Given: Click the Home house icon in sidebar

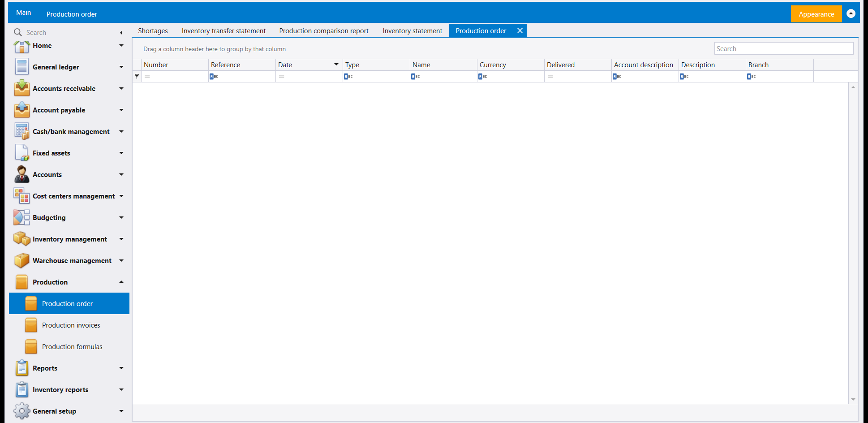Looking at the screenshot, I should pyautogui.click(x=21, y=46).
